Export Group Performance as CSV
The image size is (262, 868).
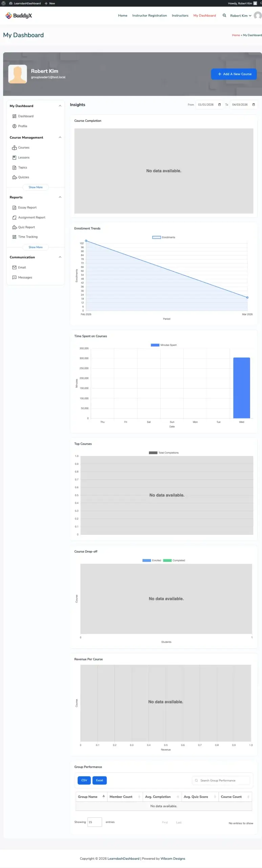[84, 780]
